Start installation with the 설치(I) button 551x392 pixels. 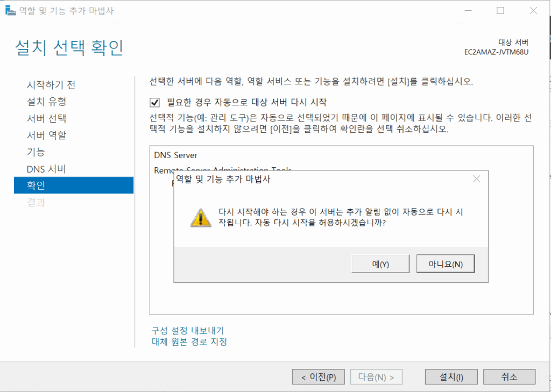tap(451, 377)
